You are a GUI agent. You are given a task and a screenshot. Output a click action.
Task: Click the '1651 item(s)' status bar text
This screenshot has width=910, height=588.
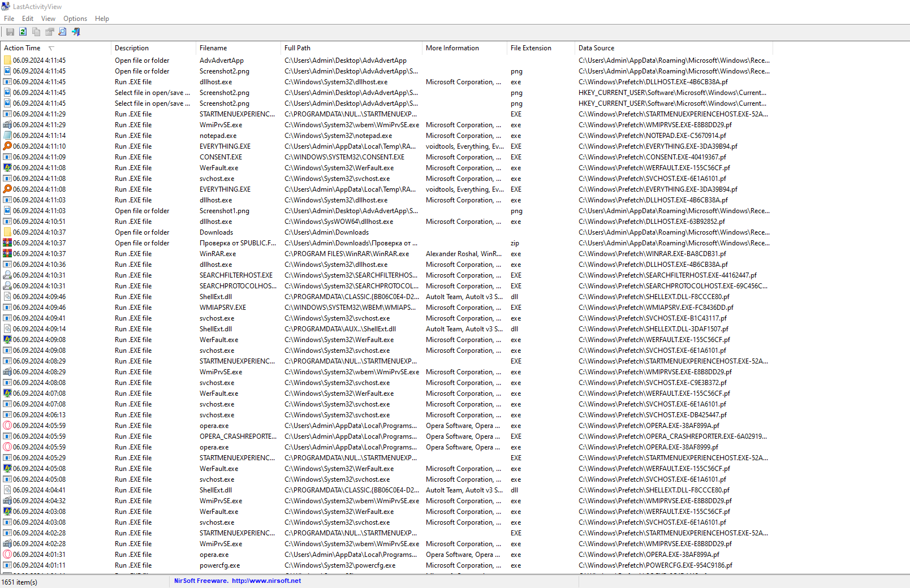(19, 582)
